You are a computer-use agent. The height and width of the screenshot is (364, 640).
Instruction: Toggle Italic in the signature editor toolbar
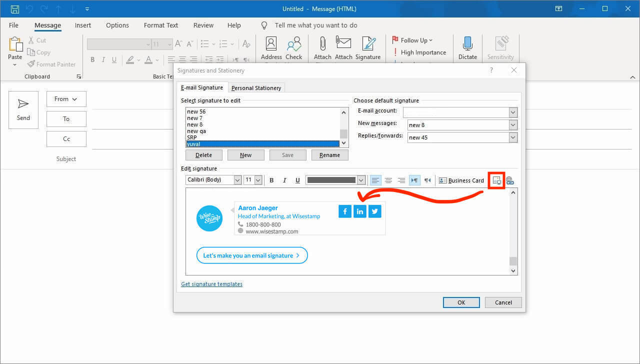[x=284, y=180]
